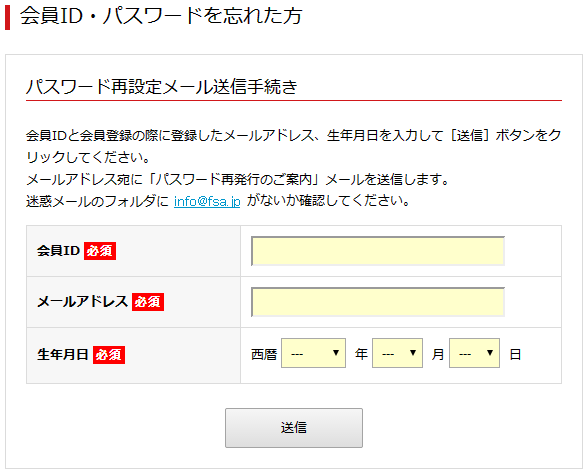The width and height of the screenshot is (588, 474).
Task: Open the birth day dropdown
Action: pos(474,353)
